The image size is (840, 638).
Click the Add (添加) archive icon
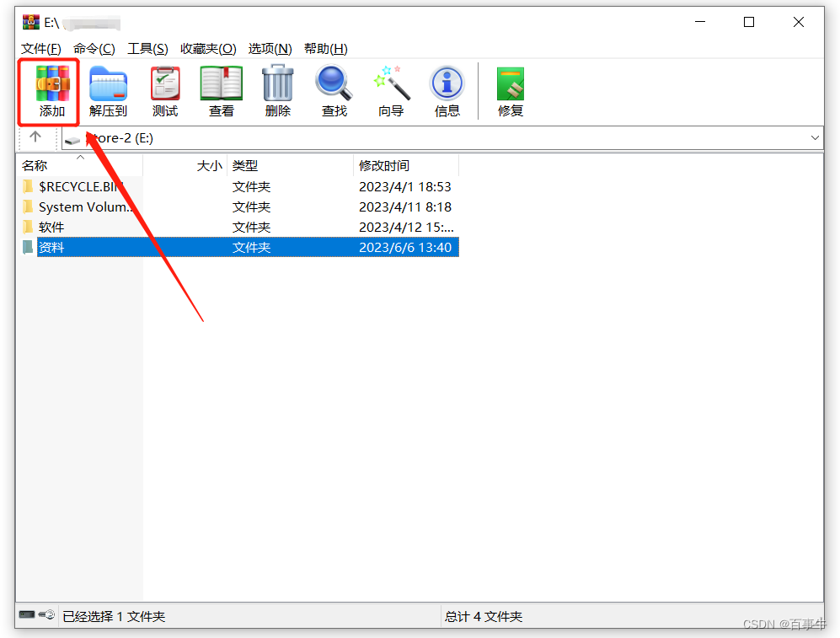point(52,83)
